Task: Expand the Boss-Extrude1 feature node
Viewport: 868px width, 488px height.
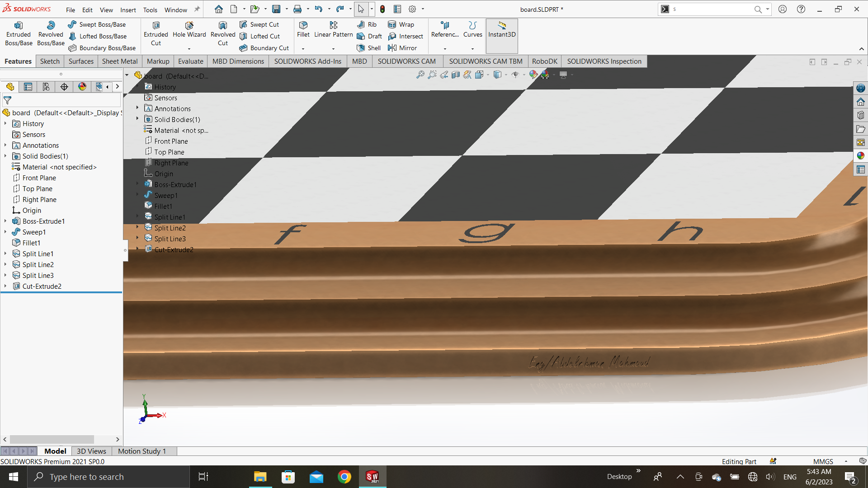Action: click(5, 221)
